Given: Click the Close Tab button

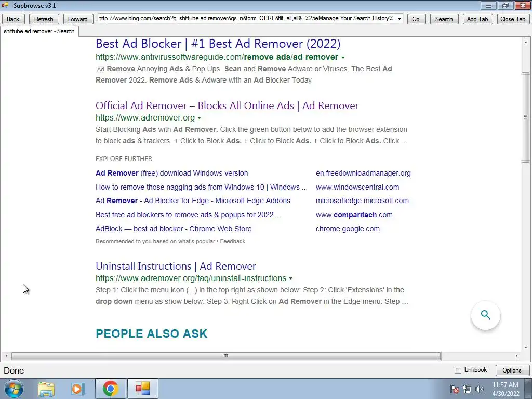Looking at the screenshot, I should pos(513,19).
